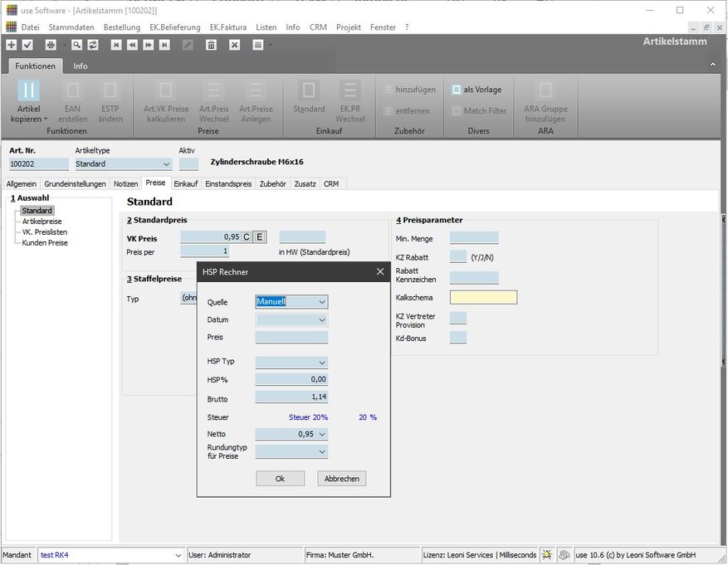Screen dimensions: 728x565
Task: Open the Stammdaten menu
Action: point(71,27)
